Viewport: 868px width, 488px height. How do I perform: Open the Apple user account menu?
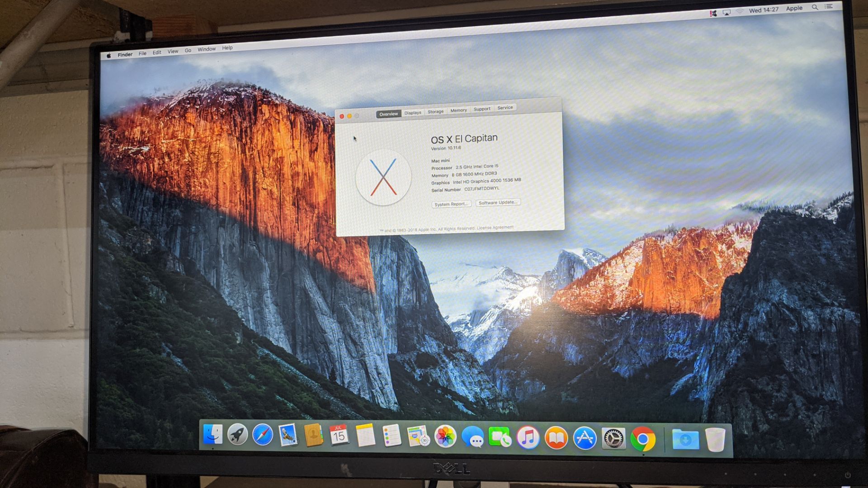[x=794, y=8]
